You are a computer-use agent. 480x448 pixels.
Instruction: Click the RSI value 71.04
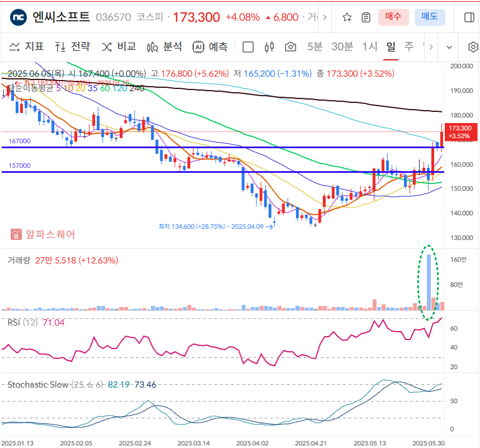(54, 322)
